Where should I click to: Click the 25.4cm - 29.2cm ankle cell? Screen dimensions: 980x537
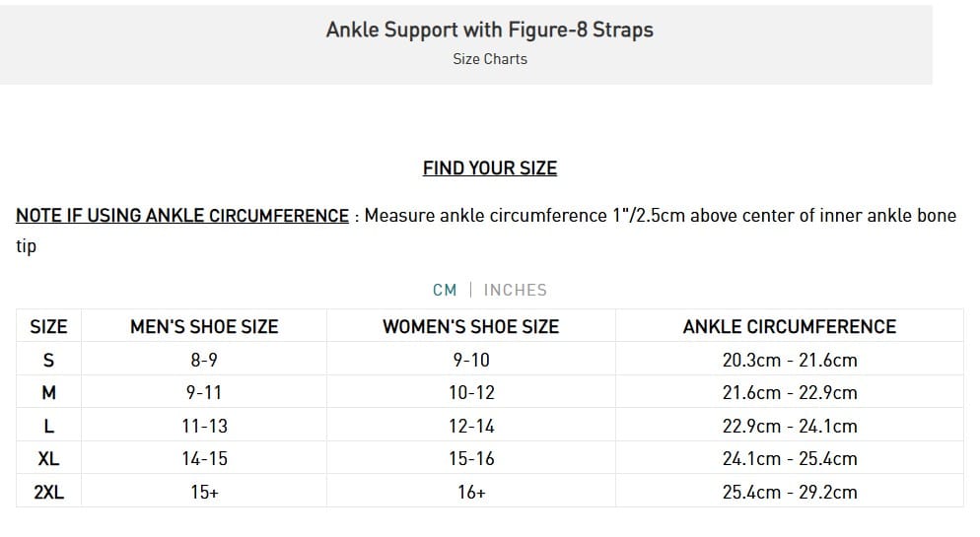(x=789, y=493)
